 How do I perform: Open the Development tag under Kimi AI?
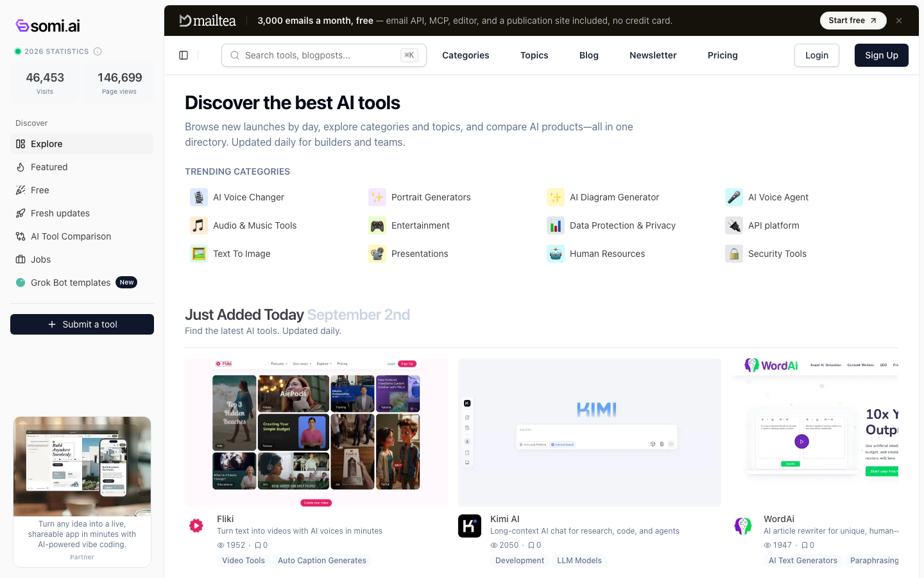520,561
